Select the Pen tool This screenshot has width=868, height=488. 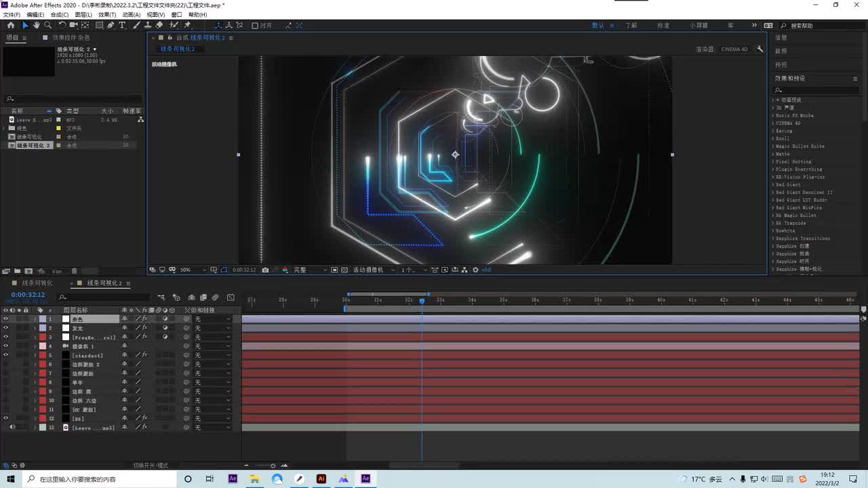(x=111, y=25)
